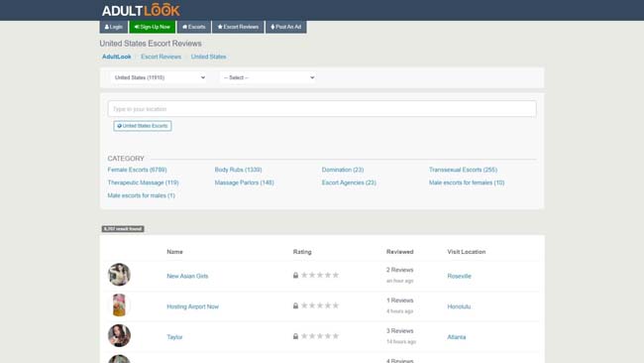Click lock icon in Taylor row
Image resolution: width=644 pixels, height=363 pixels.
tap(295, 336)
